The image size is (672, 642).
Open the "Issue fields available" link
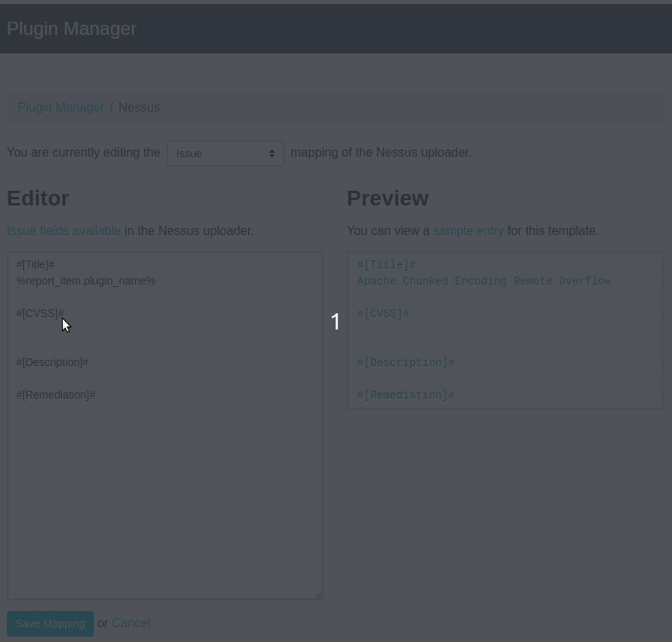(64, 230)
